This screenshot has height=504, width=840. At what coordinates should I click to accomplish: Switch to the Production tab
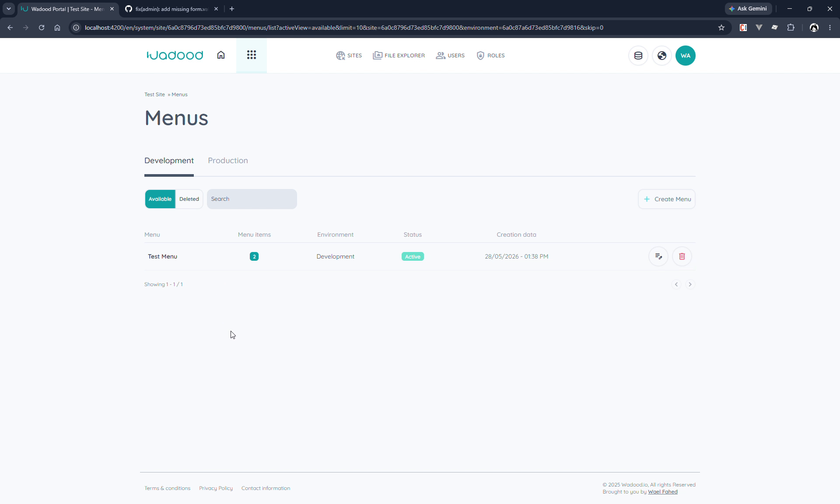point(228,161)
